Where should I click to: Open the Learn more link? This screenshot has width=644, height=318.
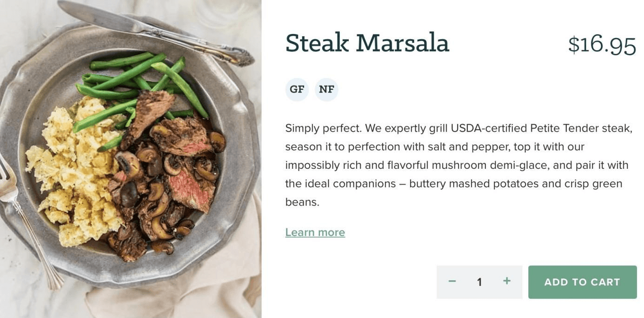(x=315, y=232)
